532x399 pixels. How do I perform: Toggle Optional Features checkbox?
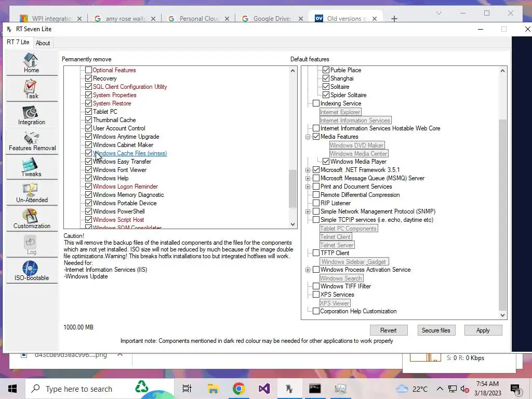point(88,70)
